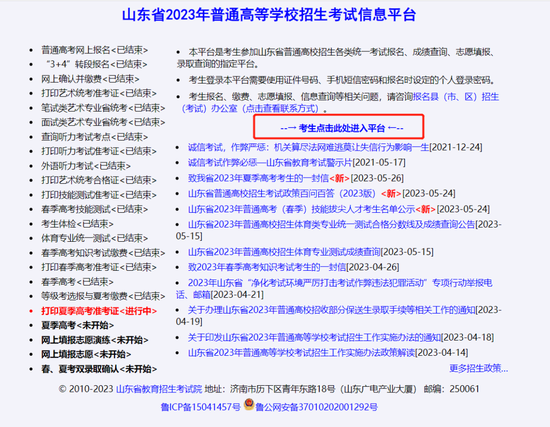
Task: Click the 更多招生政策... link
Action: (x=478, y=368)
